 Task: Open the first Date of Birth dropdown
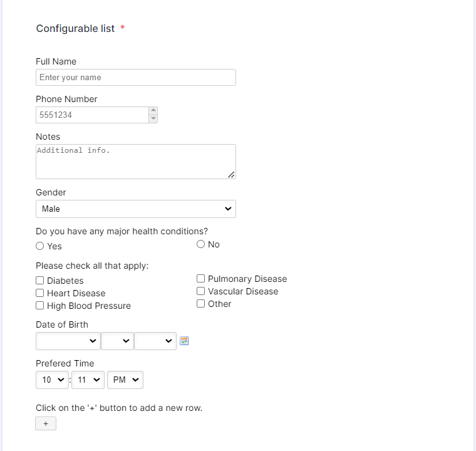click(68, 341)
